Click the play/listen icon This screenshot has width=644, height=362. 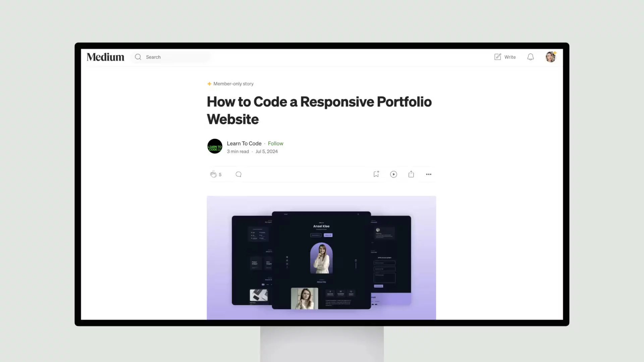394,174
